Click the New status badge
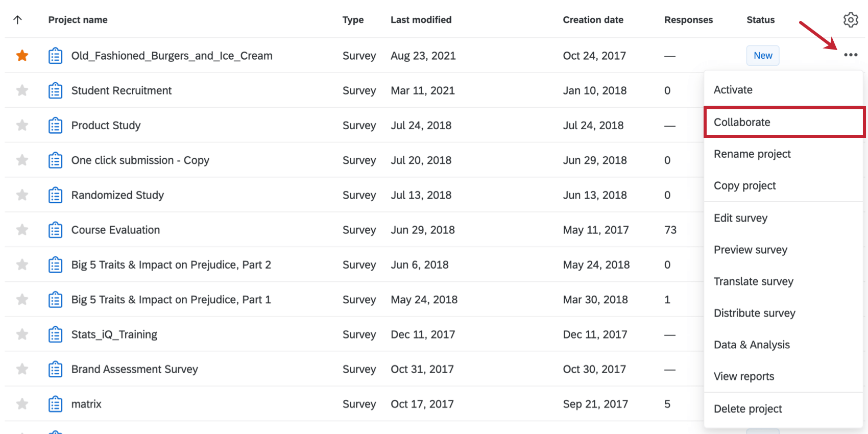868x434 pixels. (x=763, y=56)
